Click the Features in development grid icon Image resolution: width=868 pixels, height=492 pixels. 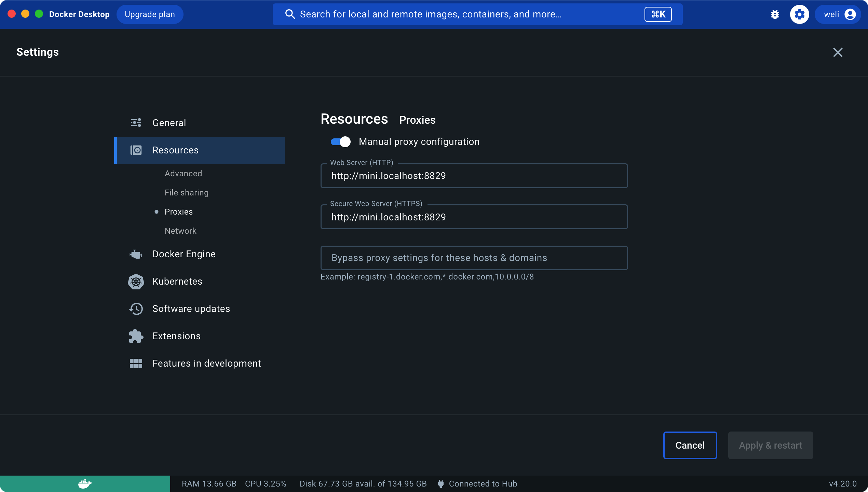pyautogui.click(x=136, y=364)
